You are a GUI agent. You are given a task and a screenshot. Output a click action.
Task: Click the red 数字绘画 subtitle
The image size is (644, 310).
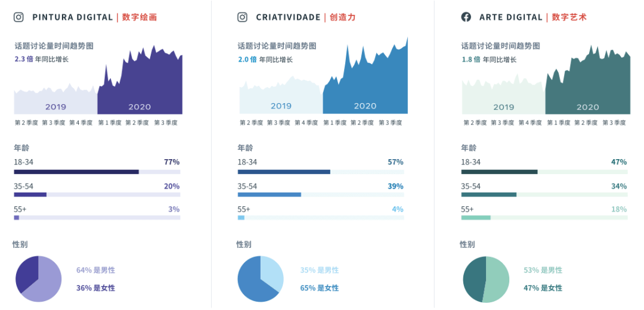click(139, 17)
